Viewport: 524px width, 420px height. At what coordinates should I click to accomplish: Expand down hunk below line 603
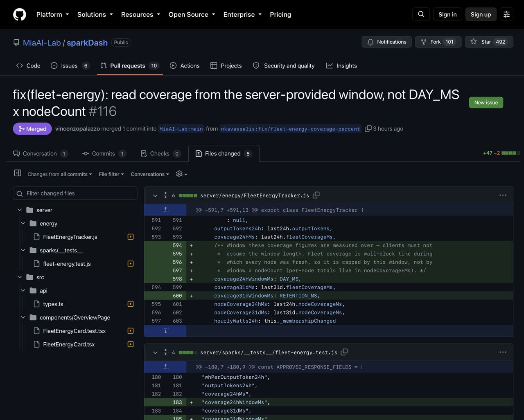tap(165, 331)
